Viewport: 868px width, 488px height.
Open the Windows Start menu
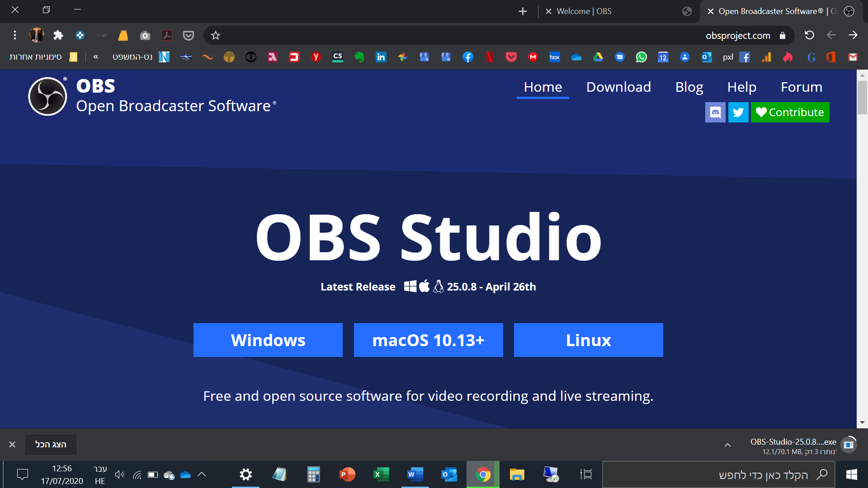851,474
